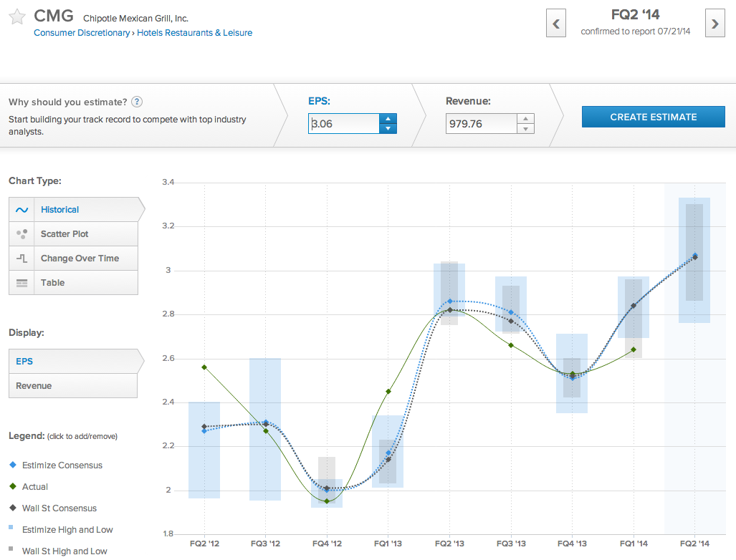
Task: Go to previous quarter arrow
Action: 555,23
